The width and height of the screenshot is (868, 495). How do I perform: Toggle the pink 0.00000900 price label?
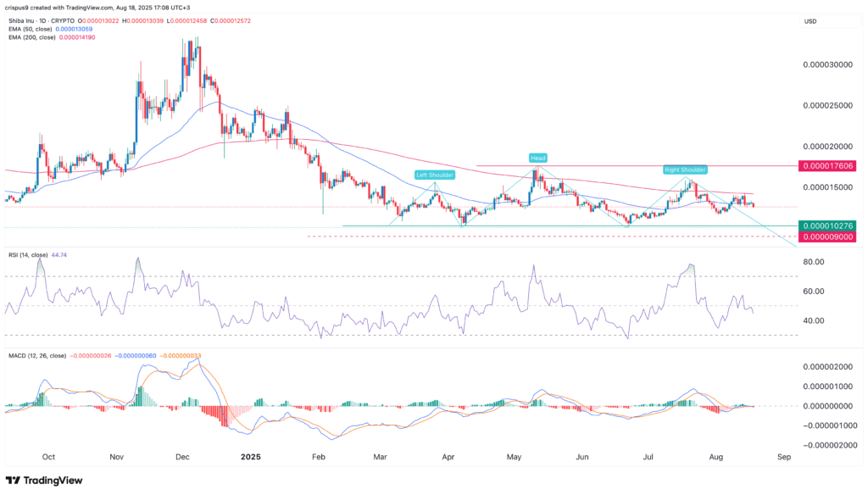[826, 238]
